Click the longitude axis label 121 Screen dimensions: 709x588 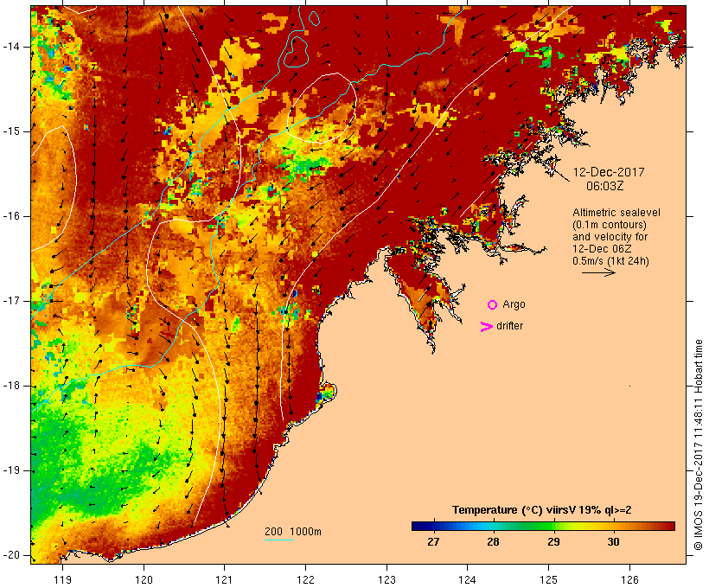224,579
